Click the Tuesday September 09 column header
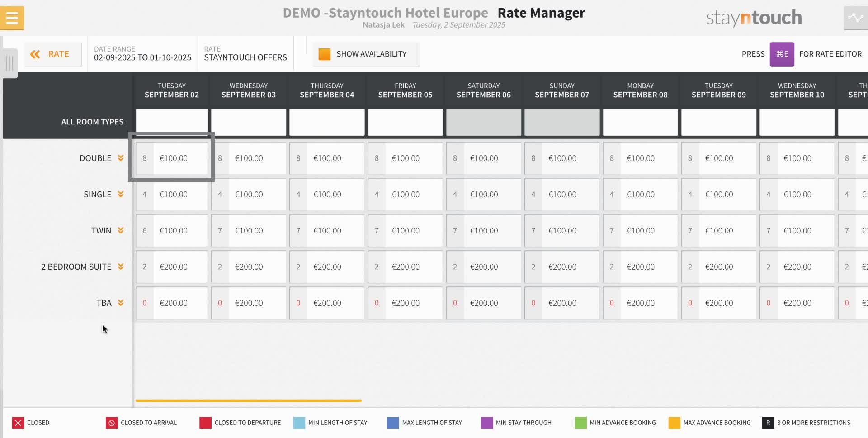This screenshot has height=438, width=868. (719, 90)
